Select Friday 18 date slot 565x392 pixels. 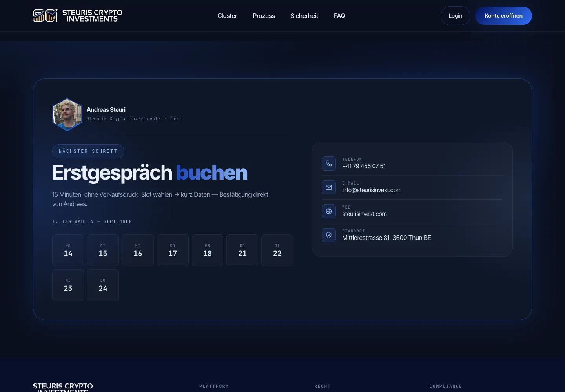(x=208, y=250)
